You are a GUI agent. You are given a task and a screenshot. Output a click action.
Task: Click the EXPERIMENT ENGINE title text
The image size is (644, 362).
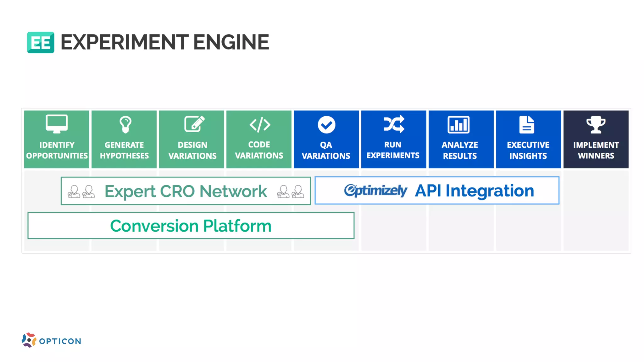165,42
